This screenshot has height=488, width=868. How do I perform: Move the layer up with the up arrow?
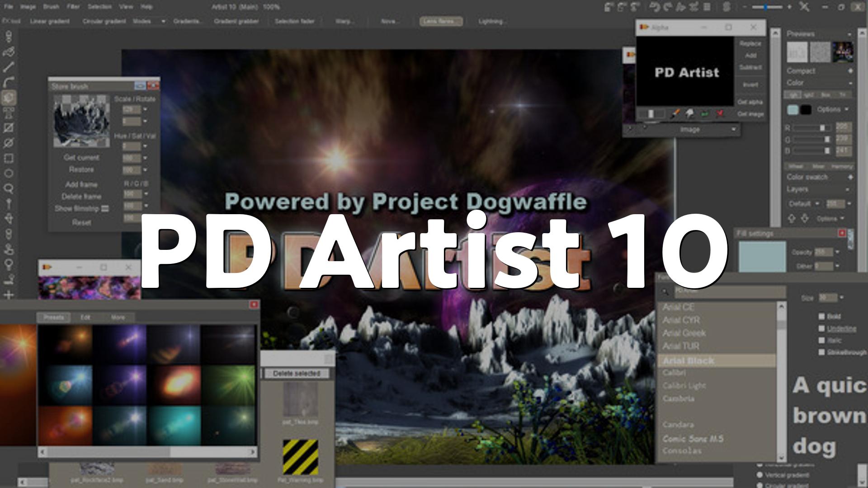coord(792,219)
